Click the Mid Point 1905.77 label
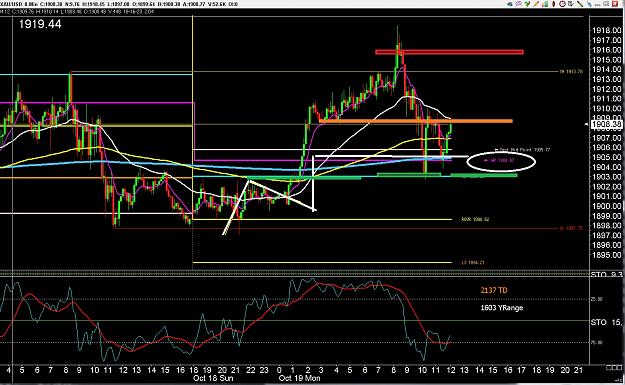Screen dimensions: 625x385 [523, 150]
